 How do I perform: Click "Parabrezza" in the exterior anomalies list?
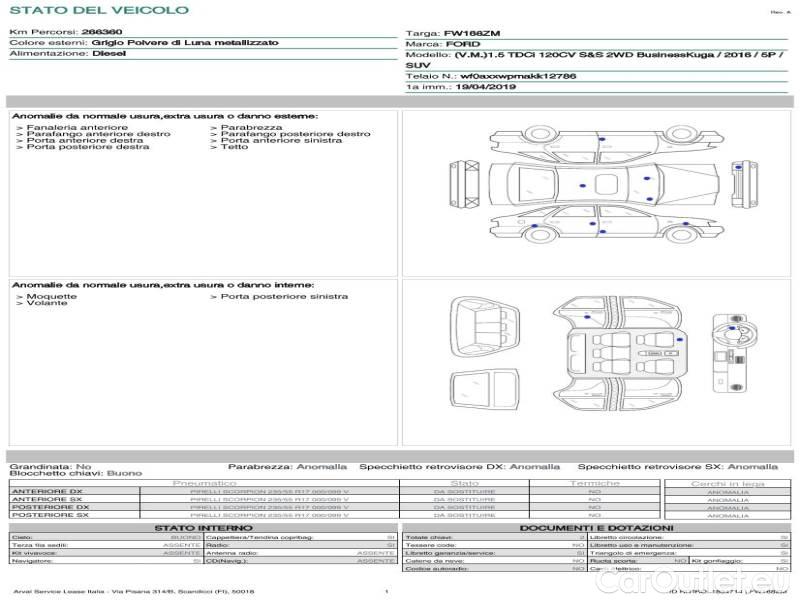[251, 128]
